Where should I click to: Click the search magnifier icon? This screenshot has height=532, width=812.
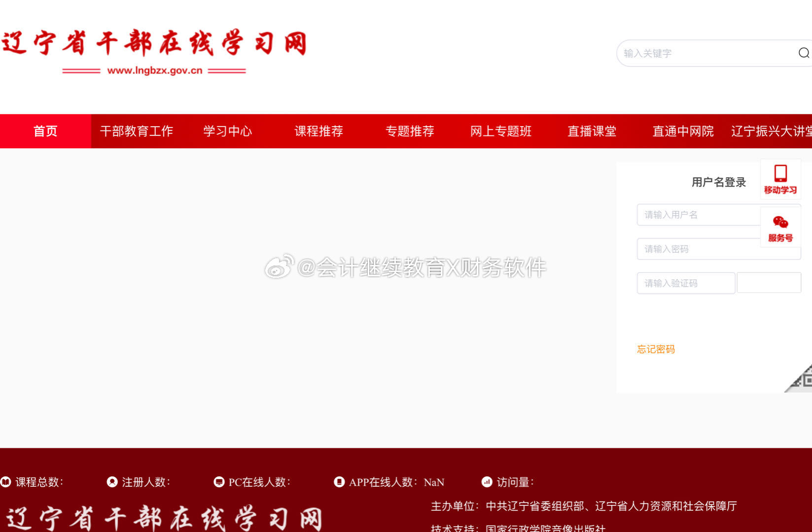[804, 53]
